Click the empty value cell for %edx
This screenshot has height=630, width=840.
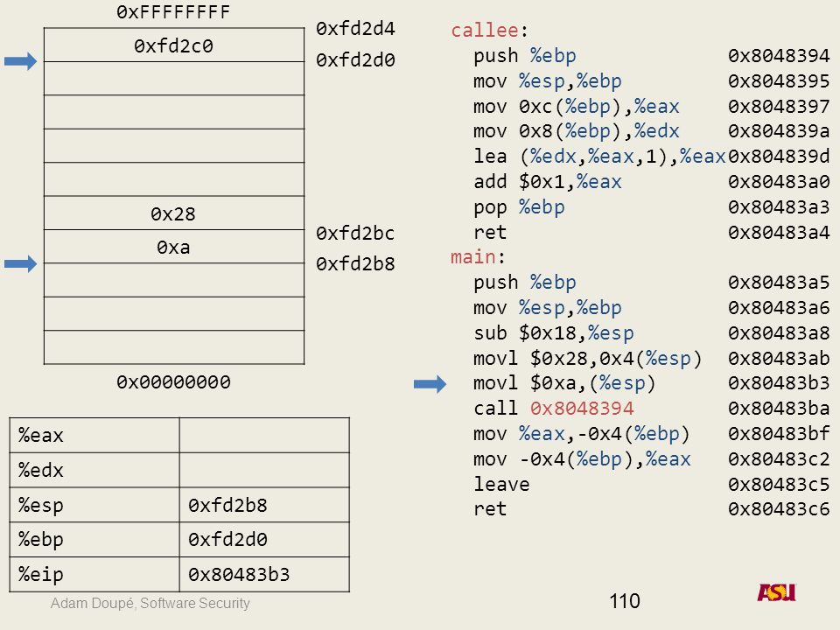tap(264, 470)
